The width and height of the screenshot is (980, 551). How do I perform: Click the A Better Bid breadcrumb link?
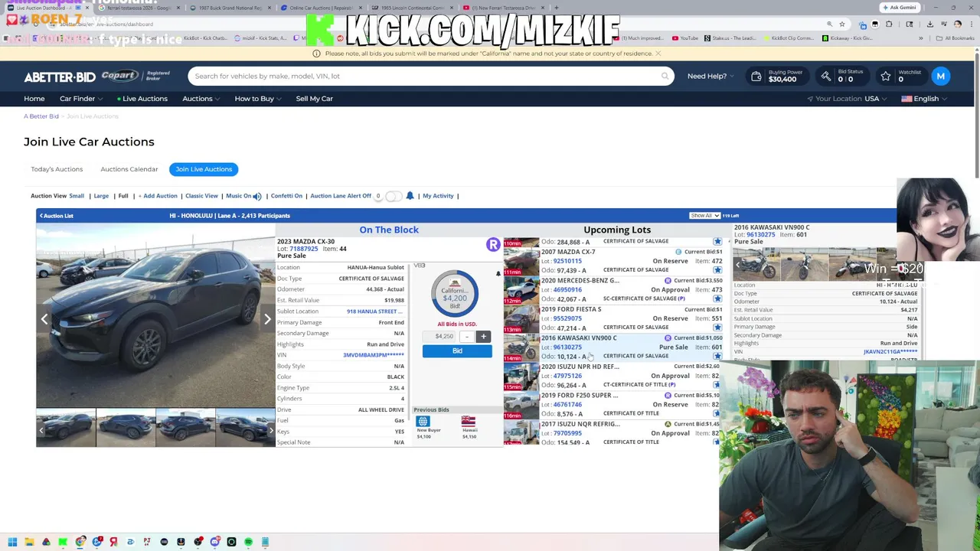[x=41, y=116]
